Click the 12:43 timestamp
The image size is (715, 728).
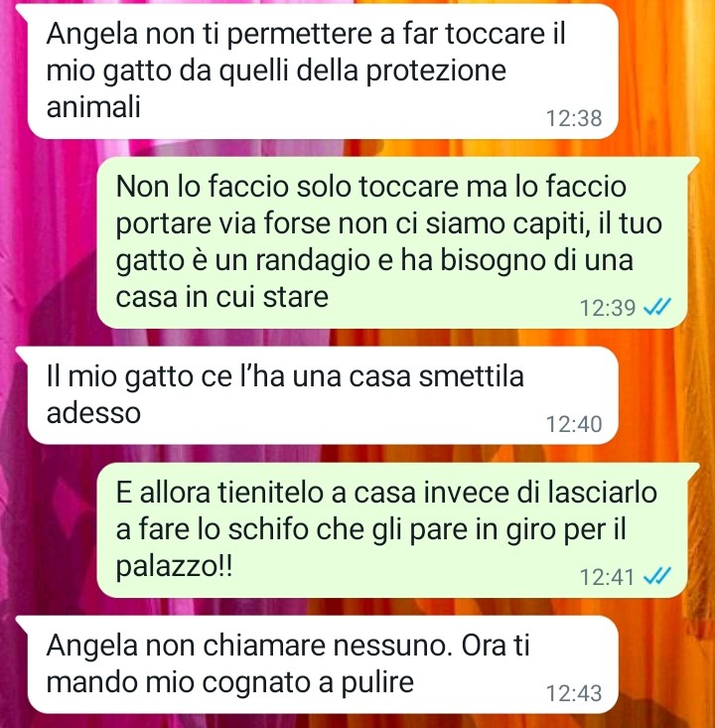point(574,693)
